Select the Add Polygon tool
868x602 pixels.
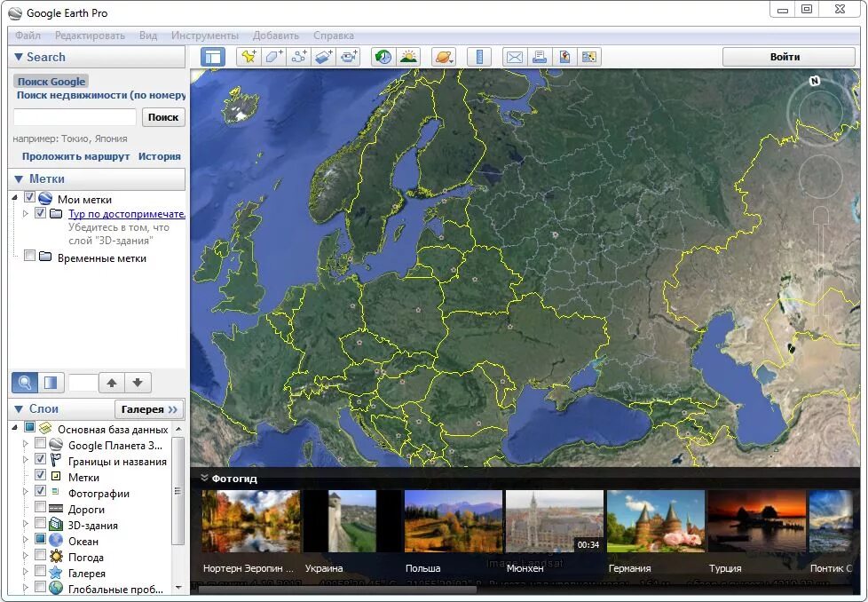click(274, 57)
